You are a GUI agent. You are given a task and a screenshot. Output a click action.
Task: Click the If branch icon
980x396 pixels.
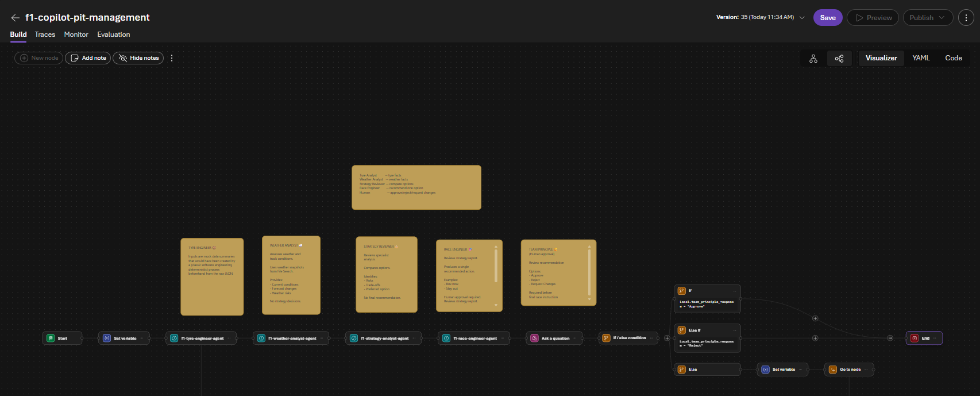click(682, 291)
